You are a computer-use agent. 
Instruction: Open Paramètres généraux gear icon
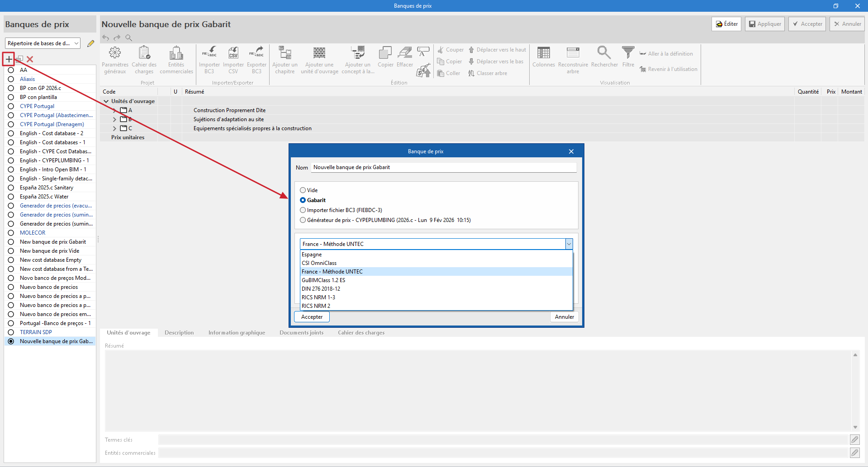pyautogui.click(x=115, y=53)
